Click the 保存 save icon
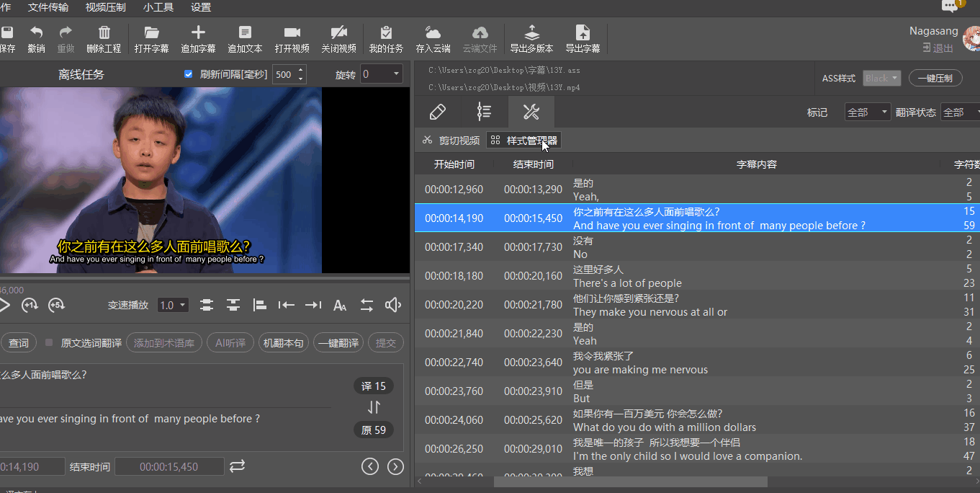Viewport: 980px width, 493px height. click(x=7, y=32)
